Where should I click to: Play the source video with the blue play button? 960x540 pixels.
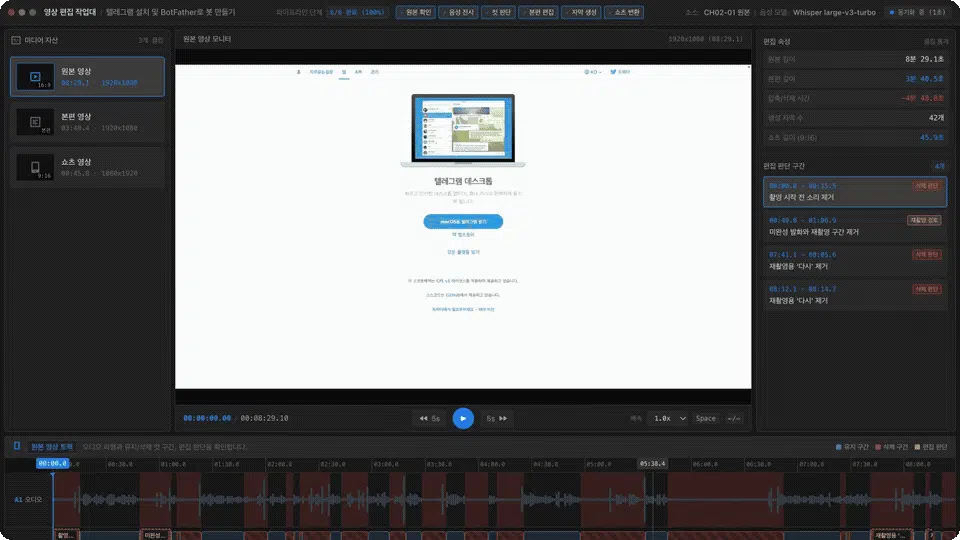[463, 418]
